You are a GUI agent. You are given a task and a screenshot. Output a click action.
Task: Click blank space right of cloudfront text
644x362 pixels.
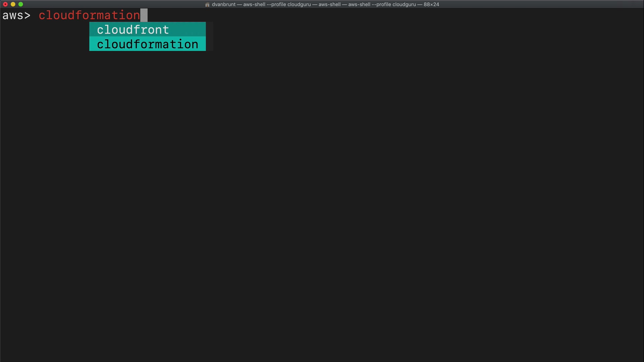click(x=188, y=29)
